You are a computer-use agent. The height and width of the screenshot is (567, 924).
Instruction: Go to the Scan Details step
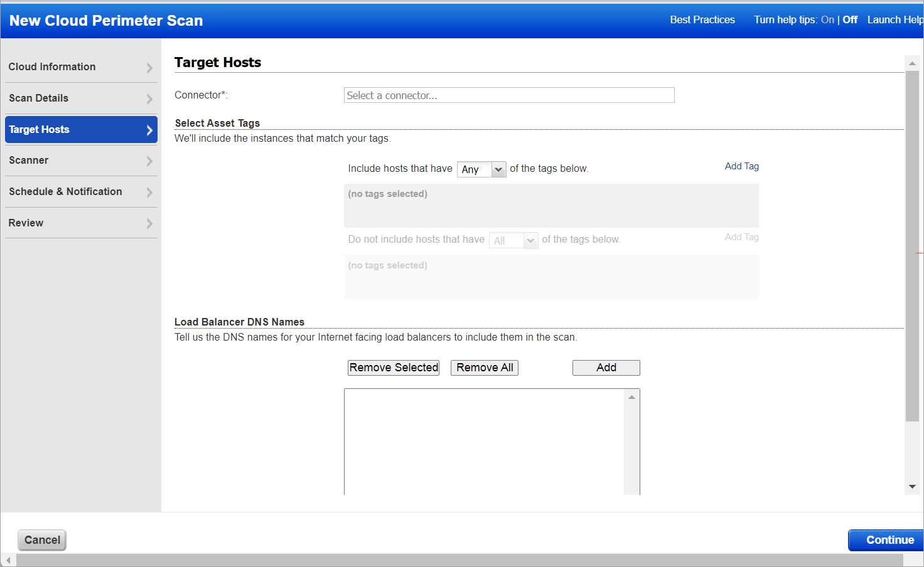[x=39, y=98]
